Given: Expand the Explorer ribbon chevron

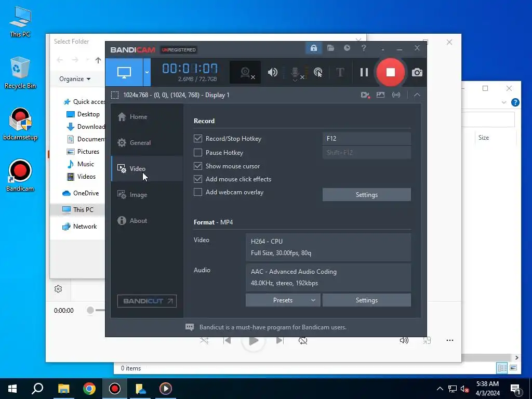Looking at the screenshot, I should (x=504, y=102).
